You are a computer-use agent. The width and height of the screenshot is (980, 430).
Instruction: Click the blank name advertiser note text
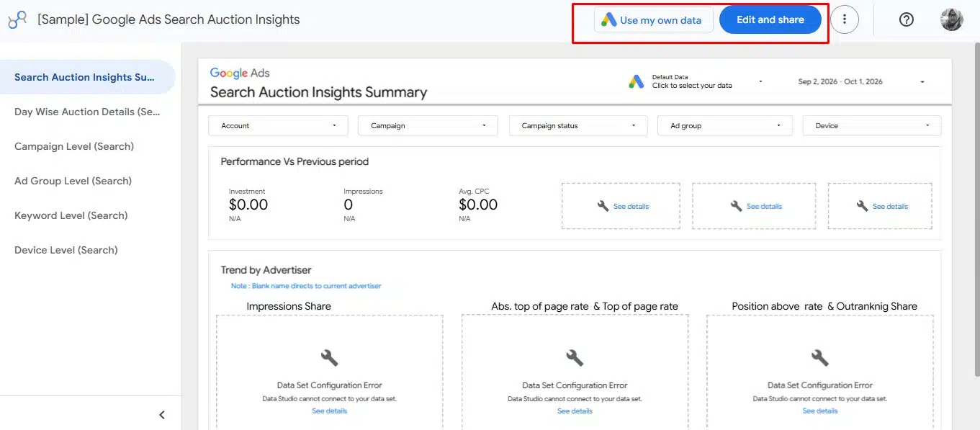(x=306, y=286)
